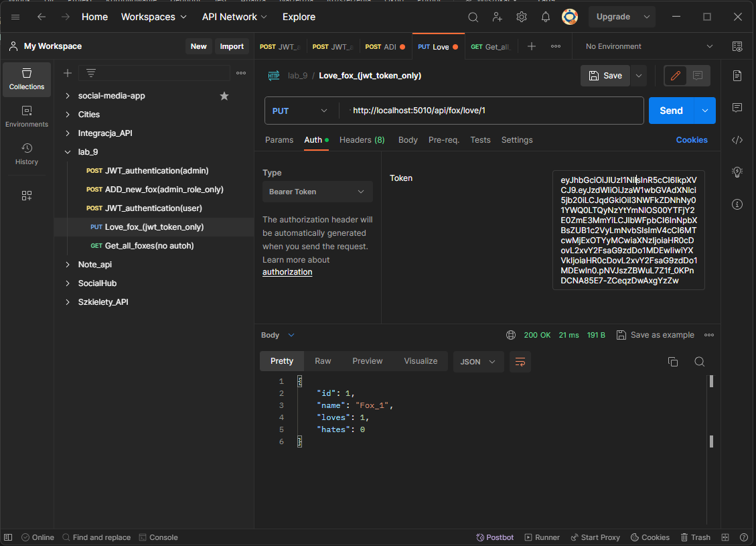The image size is (756, 546).
Task: Open the response options ellipsis menu
Action: point(708,335)
